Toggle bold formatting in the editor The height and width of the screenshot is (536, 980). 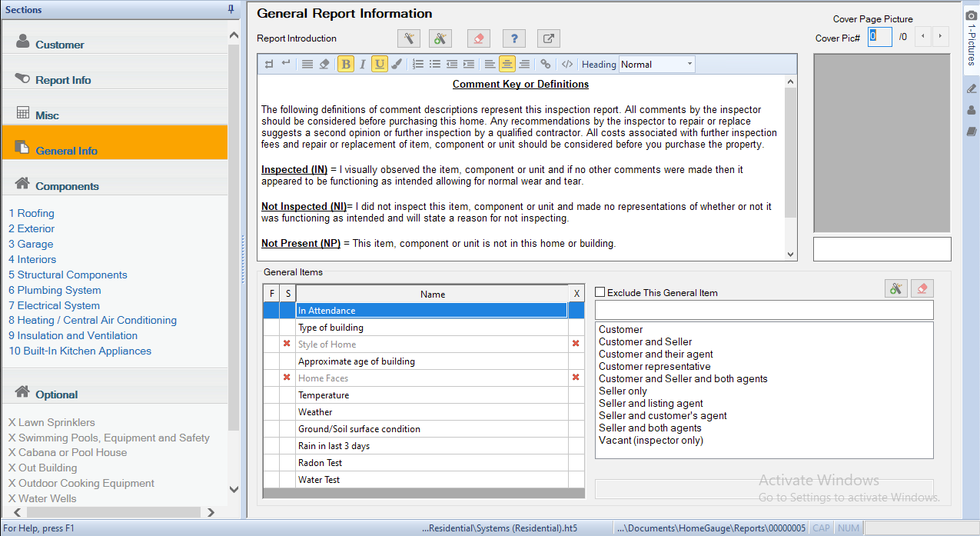(346, 65)
